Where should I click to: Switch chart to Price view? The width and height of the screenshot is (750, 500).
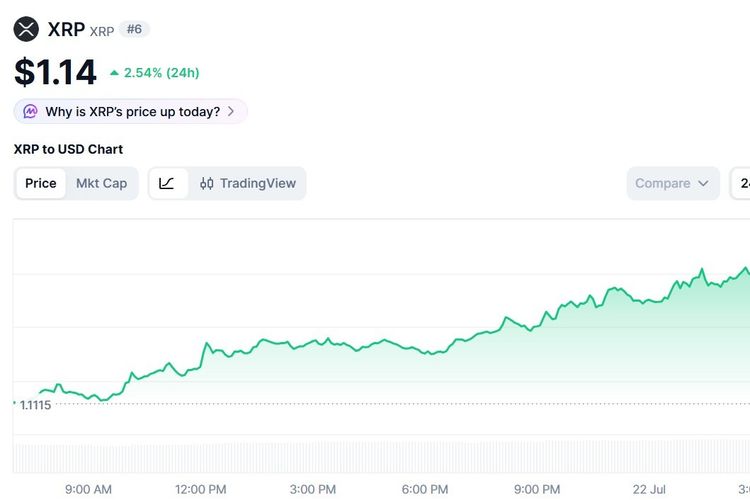pyautogui.click(x=41, y=183)
